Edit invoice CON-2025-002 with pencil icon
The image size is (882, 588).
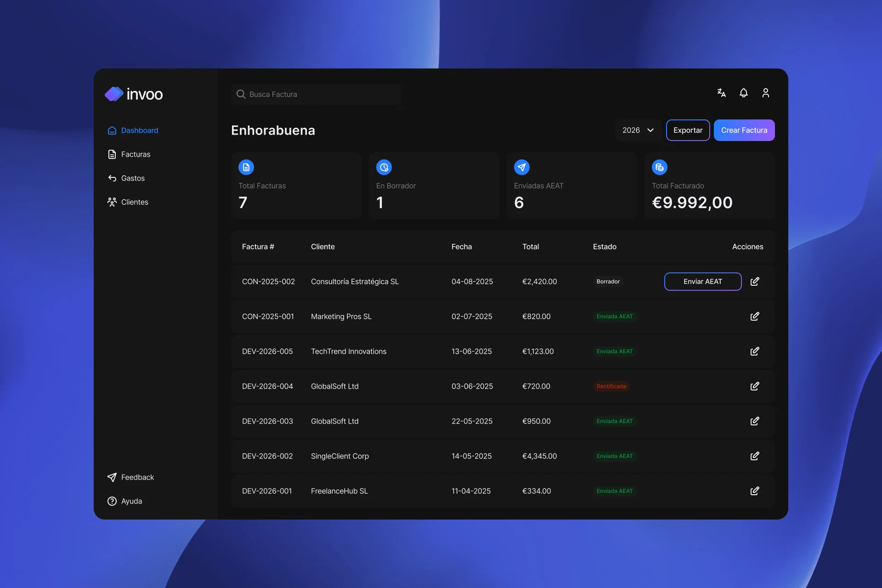pyautogui.click(x=754, y=282)
